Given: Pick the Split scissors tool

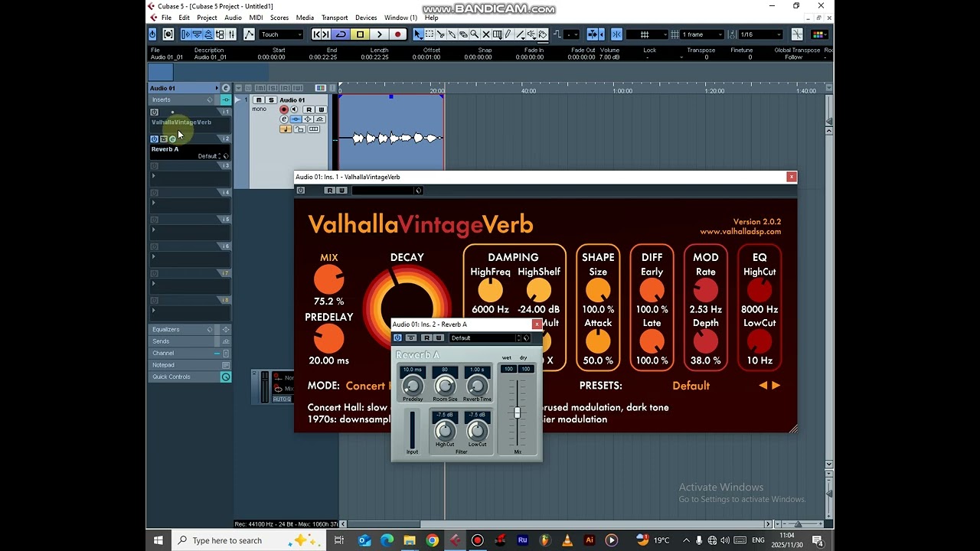Looking at the screenshot, I should click(441, 34).
